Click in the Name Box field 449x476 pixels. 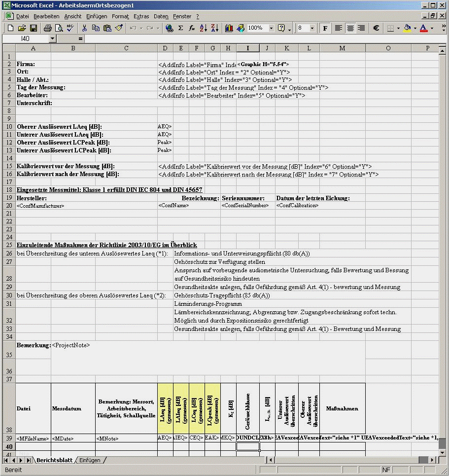tap(26, 38)
